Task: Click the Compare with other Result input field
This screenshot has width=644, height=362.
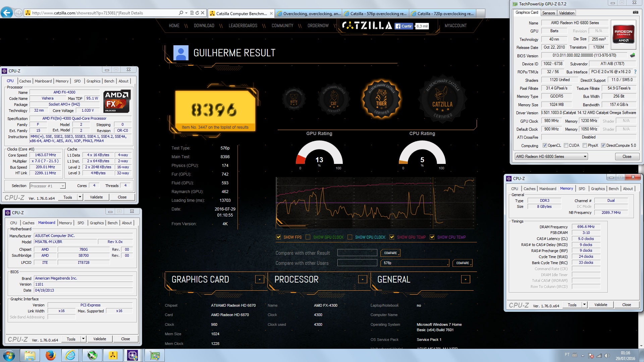Action: pyautogui.click(x=357, y=253)
